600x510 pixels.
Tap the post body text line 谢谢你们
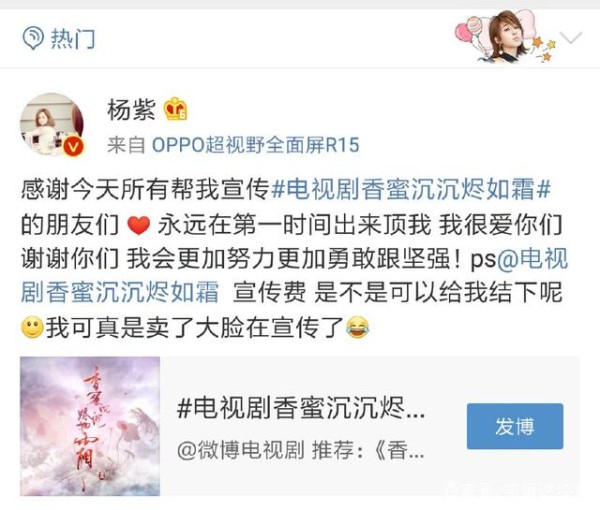(70, 259)
